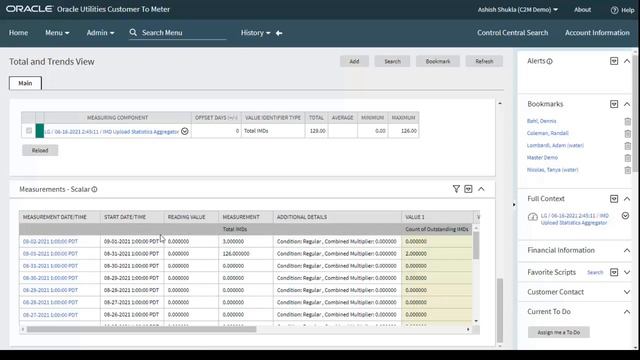The image size is (640, 360).
Task: Collapse the Financial Information zone
Action: pyautogui.click(x=627, y=250)
